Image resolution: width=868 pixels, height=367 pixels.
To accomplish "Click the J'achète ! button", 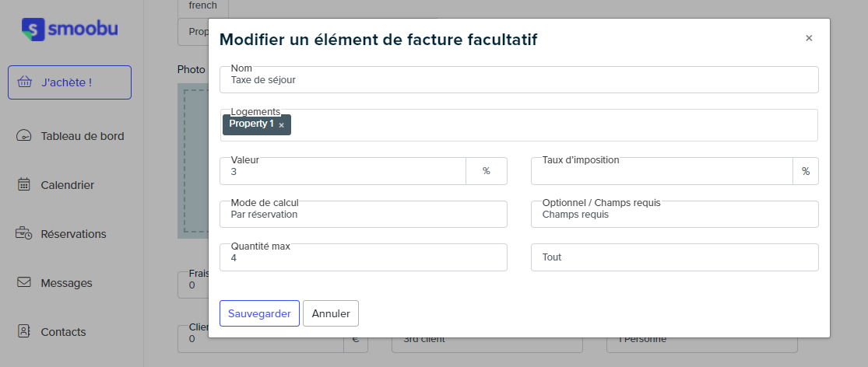I will click(70, 82).
